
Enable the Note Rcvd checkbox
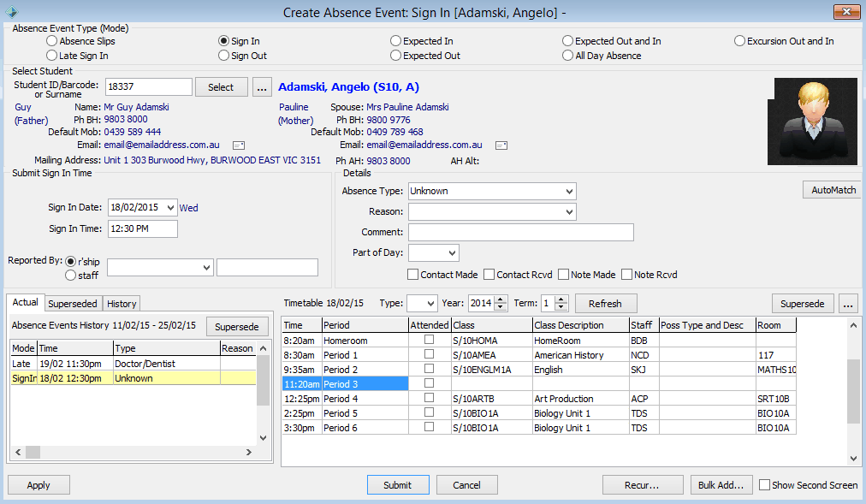click(626, 275)
